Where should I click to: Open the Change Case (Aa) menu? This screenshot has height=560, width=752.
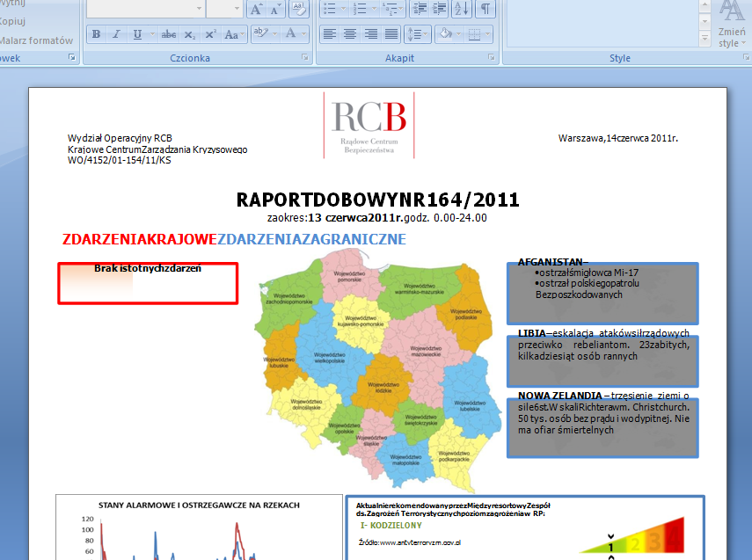coord(235,34)
